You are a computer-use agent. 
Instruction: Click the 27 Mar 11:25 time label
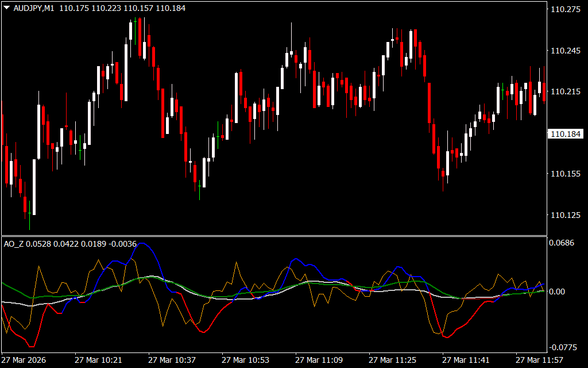[392, 360]
